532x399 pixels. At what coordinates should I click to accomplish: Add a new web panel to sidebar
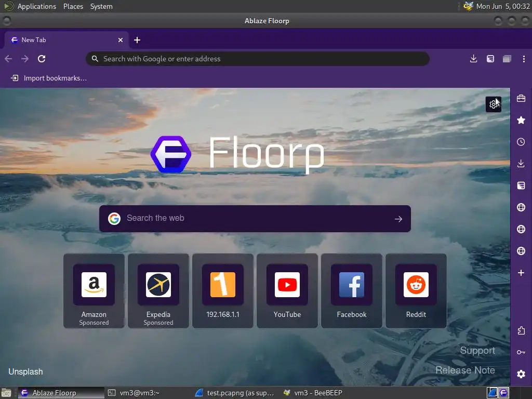(x=521, y=273)
